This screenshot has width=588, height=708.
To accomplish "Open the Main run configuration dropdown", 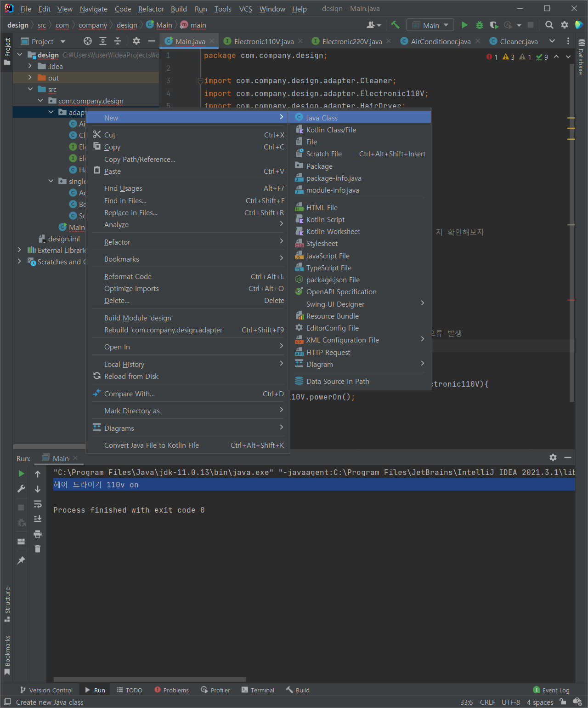I will tap(430, 25).
